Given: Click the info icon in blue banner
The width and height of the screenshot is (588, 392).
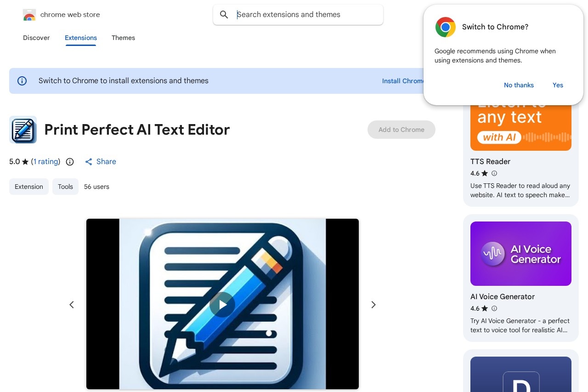Looking at the screenshot, I should tap(22, 81).
